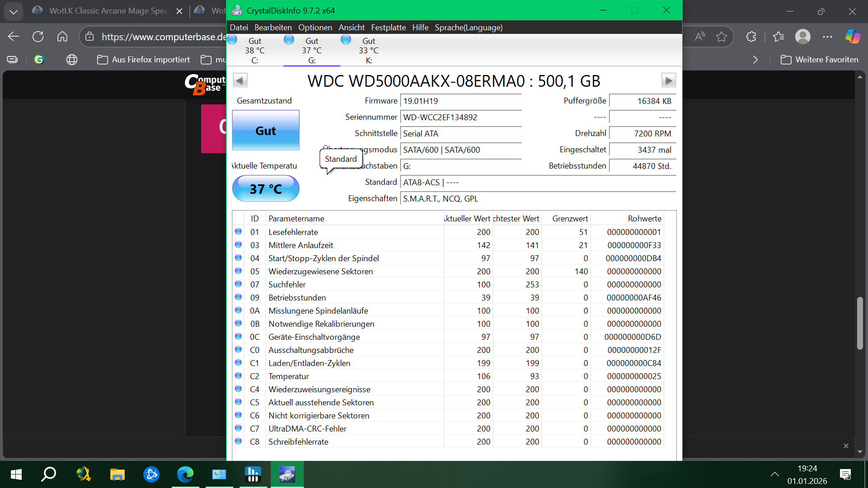The image size is (868, 488).
Task: Open Windows File Explorer from taskbar
Action: click(117, 474)
